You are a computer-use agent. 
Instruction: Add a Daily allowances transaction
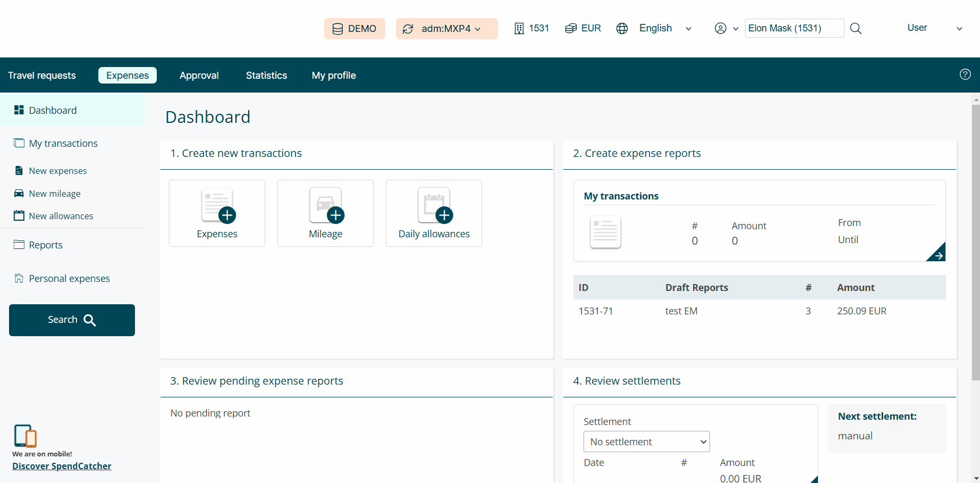click(433, 213)
